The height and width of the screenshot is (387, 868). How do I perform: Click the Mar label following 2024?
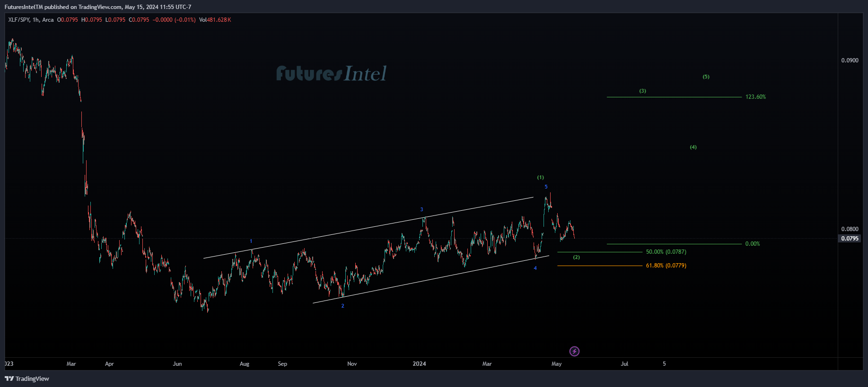point(487,364)
